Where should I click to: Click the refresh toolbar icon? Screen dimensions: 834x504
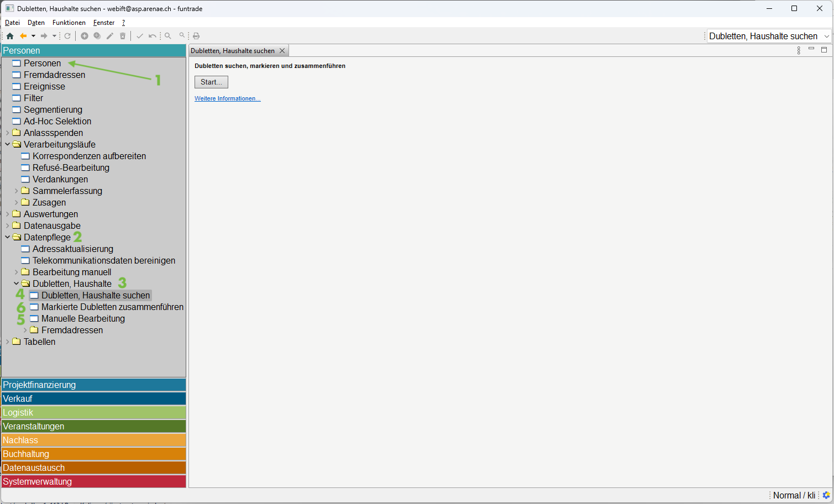point(67,36)
